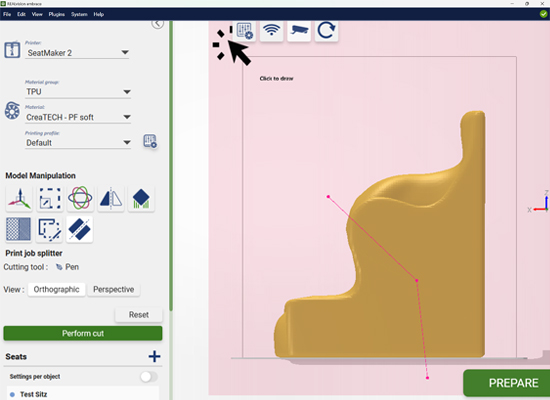Click the mirror model tool icon
This screenshot has width=550, height=400.
coord(111,198)
